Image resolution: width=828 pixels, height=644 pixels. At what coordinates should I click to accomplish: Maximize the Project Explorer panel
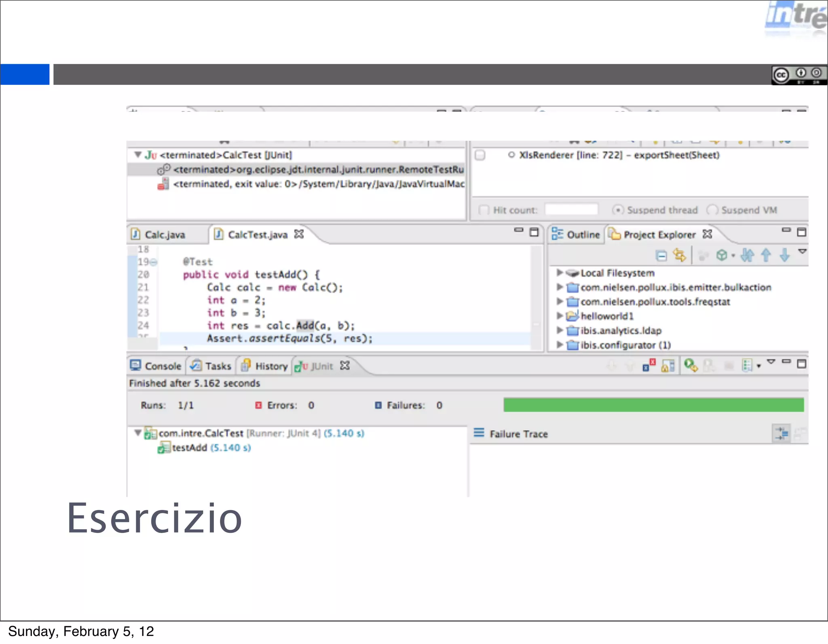(x=802, y=232)
